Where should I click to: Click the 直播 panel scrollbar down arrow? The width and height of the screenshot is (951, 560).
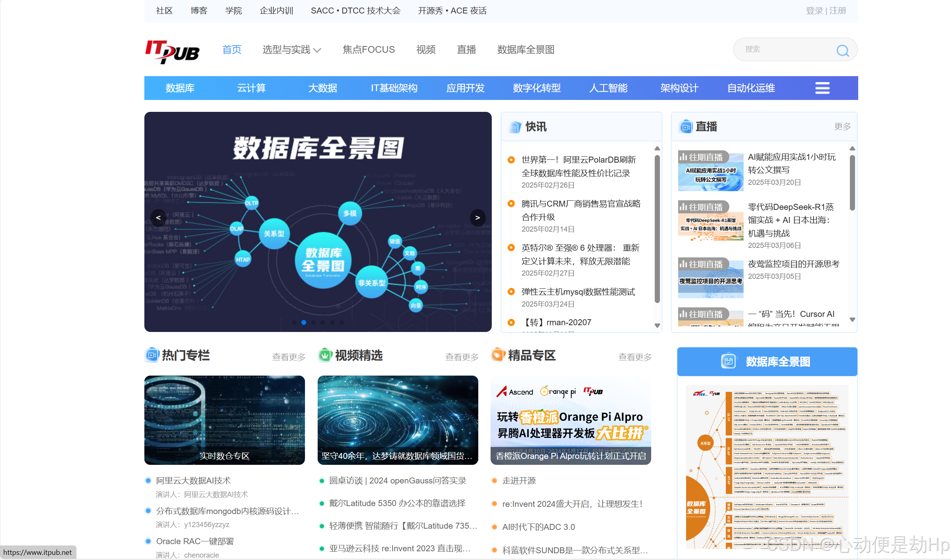pyautogui.click(x=852, y=320)
